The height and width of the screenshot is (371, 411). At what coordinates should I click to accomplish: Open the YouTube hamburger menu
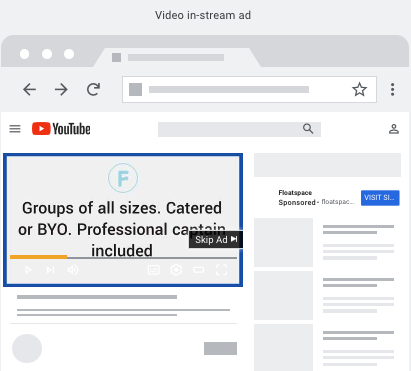coord(15,129)
